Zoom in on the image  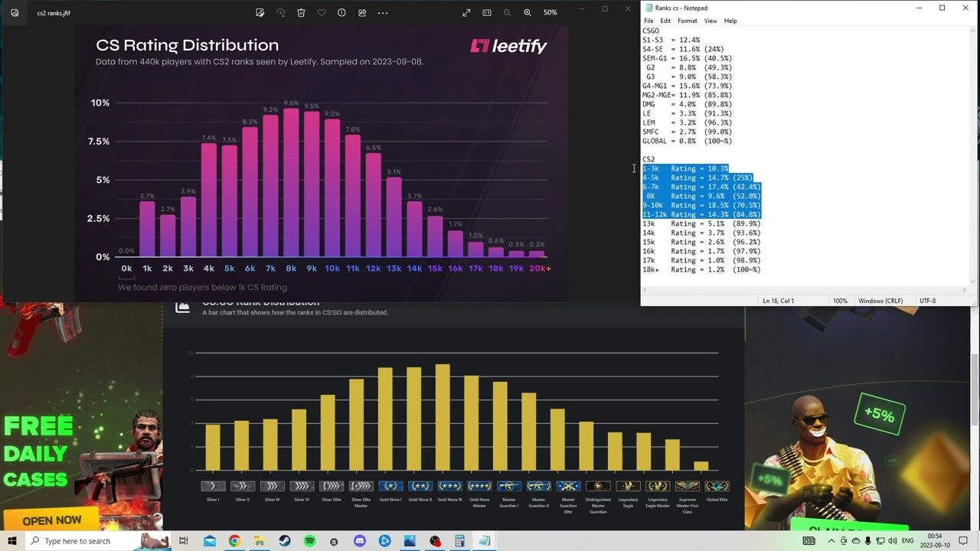tap(528, 13)
